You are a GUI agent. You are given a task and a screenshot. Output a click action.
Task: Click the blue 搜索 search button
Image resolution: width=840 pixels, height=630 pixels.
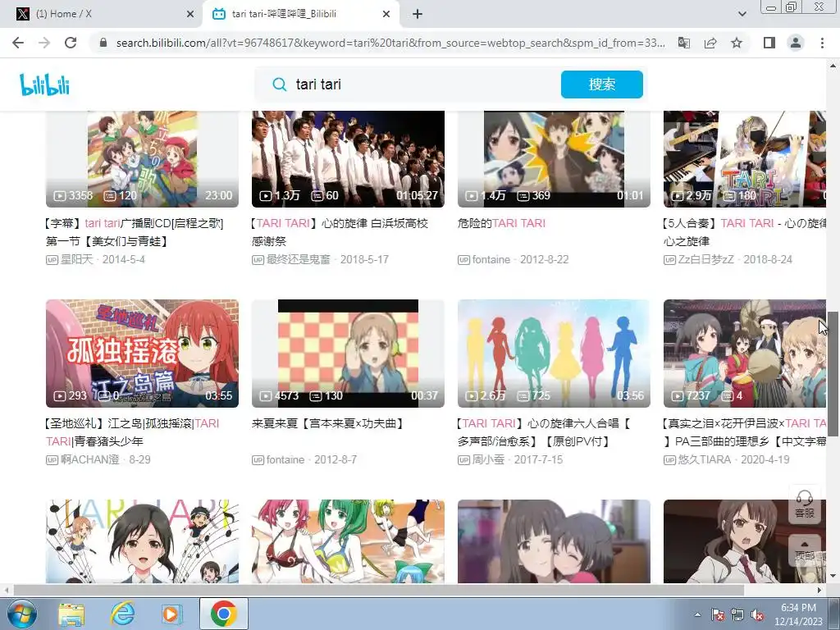[x=601, y=84]
